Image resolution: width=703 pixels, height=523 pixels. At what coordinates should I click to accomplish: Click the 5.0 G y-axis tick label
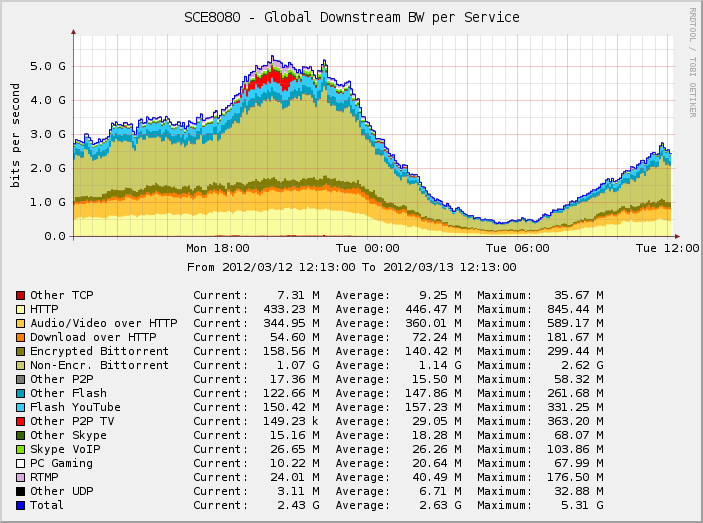pos(50,66)
